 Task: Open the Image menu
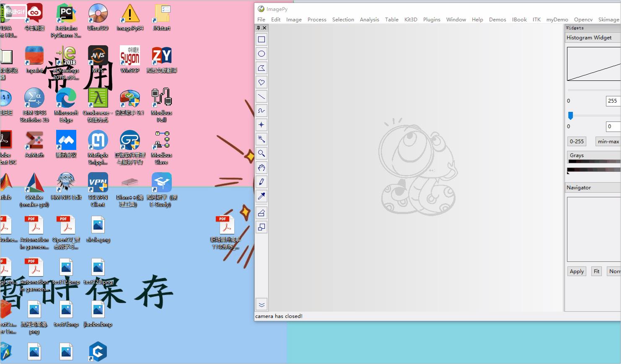294,19
